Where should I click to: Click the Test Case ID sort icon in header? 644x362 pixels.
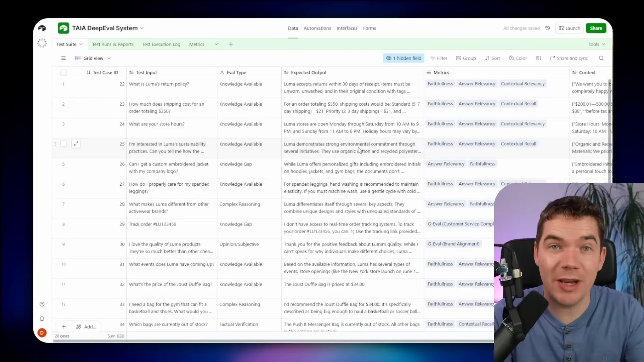88,72
